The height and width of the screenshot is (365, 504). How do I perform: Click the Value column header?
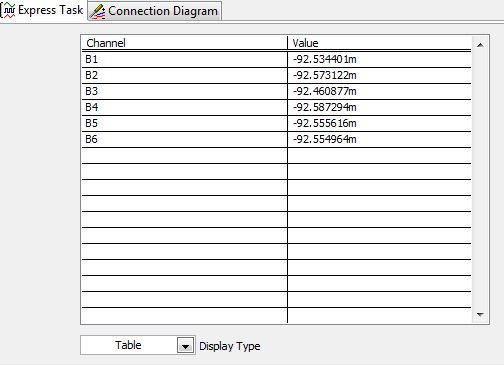pyautogui.click(x=379, y=43)
